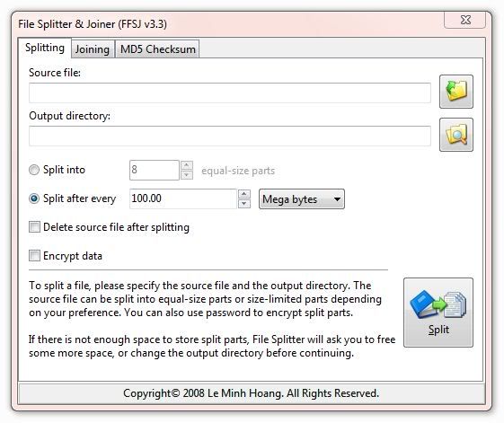Decrease split size with down arrow
This screenshot has height=423, width=504.
pyautogui.click(x=244, y=204)
